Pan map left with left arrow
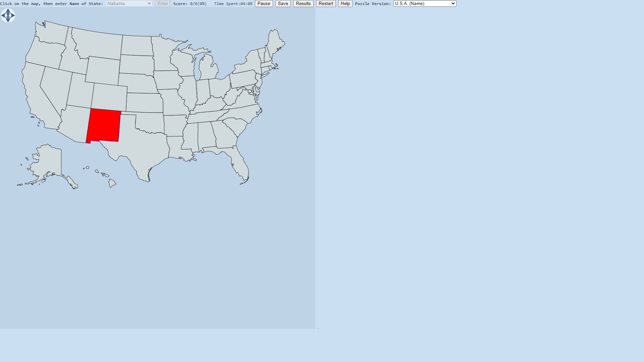 (3, 15)
